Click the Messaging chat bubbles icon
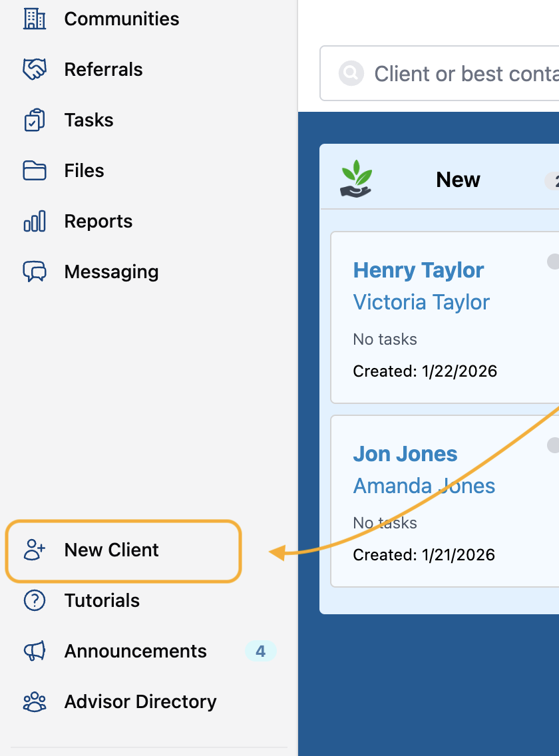Viewport: 559px width, 756px height. 35,272
